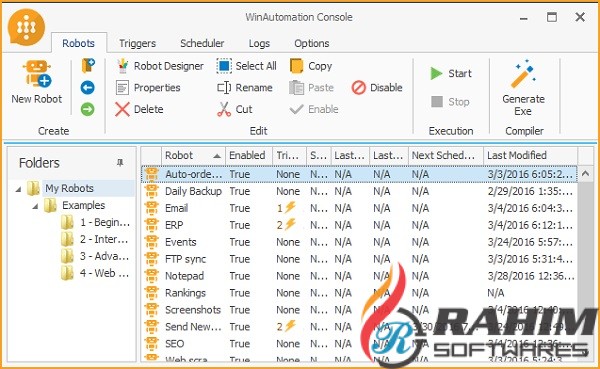Screen dimensions: 600x369
Task: Select the Examples folder
Action: click(x=83, y=205)
